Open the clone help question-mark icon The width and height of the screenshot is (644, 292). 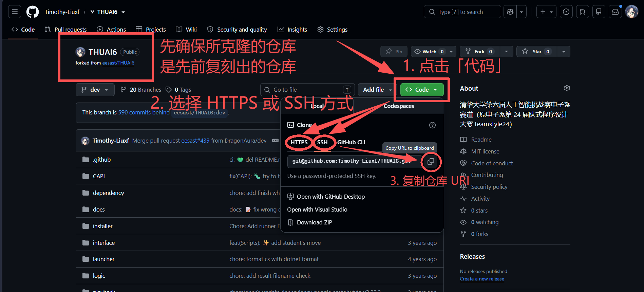pyautogui.click(x=432, y=125)
